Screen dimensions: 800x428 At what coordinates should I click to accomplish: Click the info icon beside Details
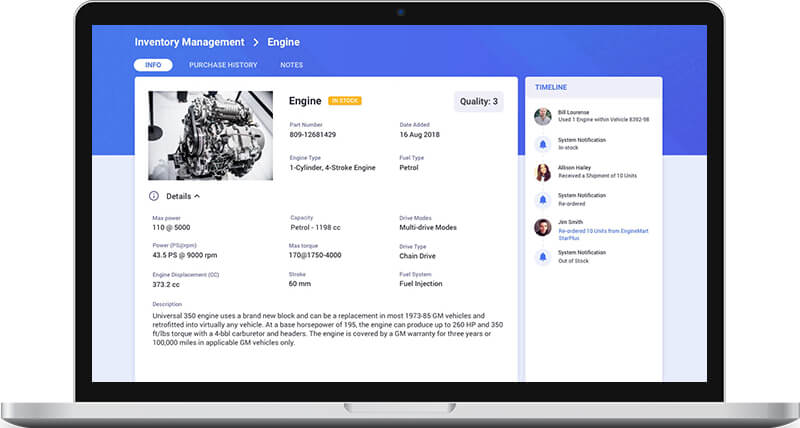(154, 196)
